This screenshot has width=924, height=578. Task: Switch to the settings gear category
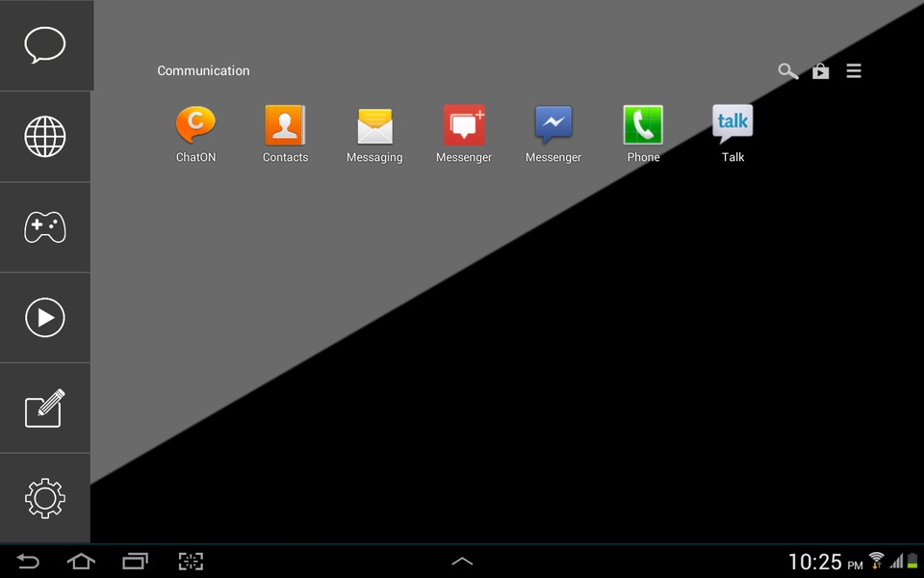tap(45, 498)
